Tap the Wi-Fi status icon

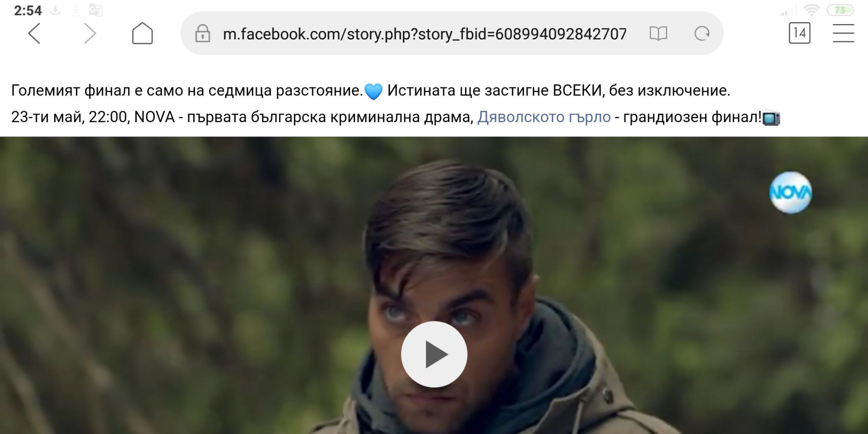click(x=812, y=10)
